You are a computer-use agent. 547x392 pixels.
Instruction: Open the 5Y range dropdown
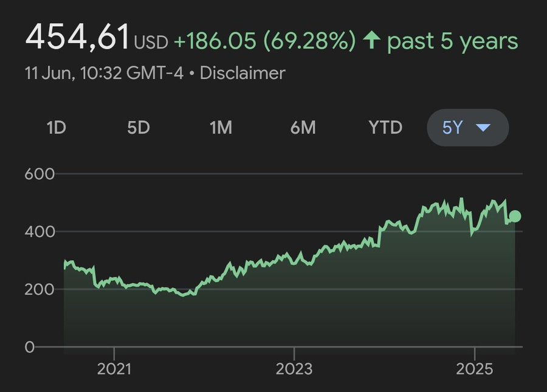pos(468,127)
